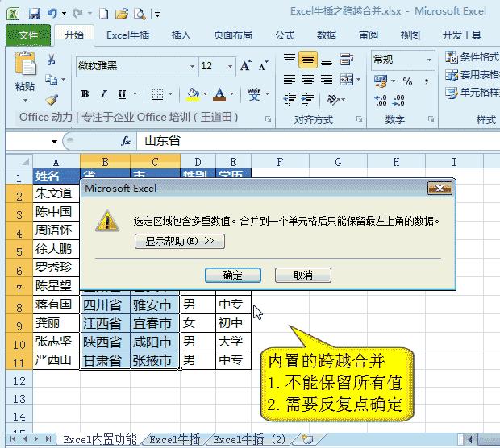Image resolution: width=500 pixels, height=448 pixels.
Task: Expand the Paste options arrow under 粘贴
Action: 25,100
